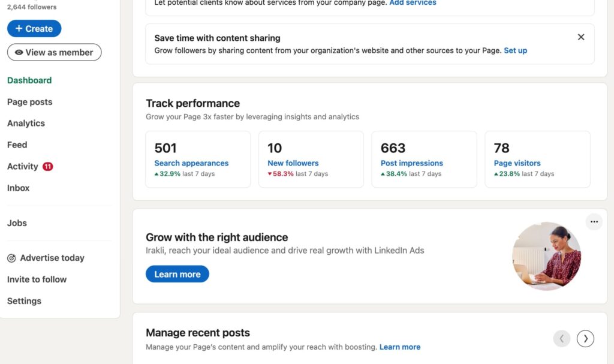Click the Track performance heading

[192, 103]
